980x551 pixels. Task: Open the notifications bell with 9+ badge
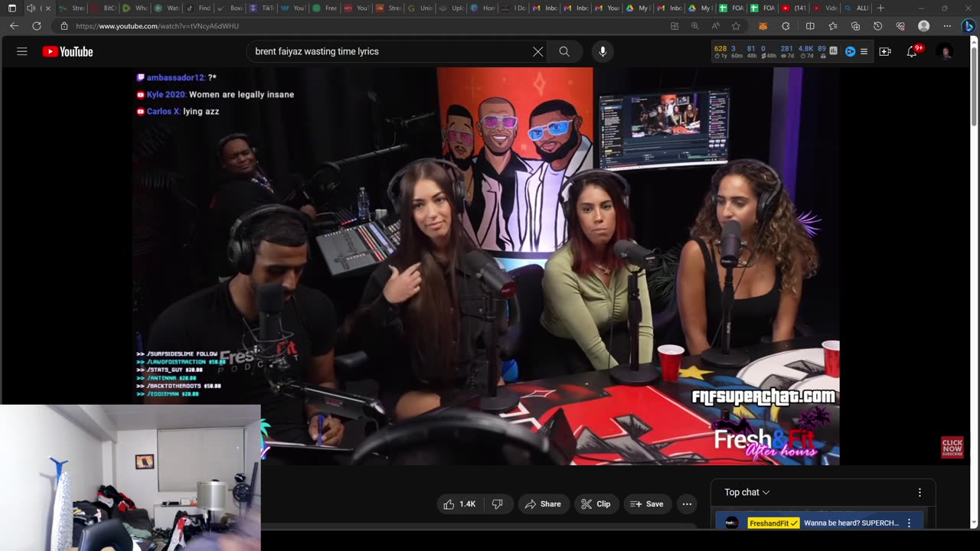pos(913,51)
